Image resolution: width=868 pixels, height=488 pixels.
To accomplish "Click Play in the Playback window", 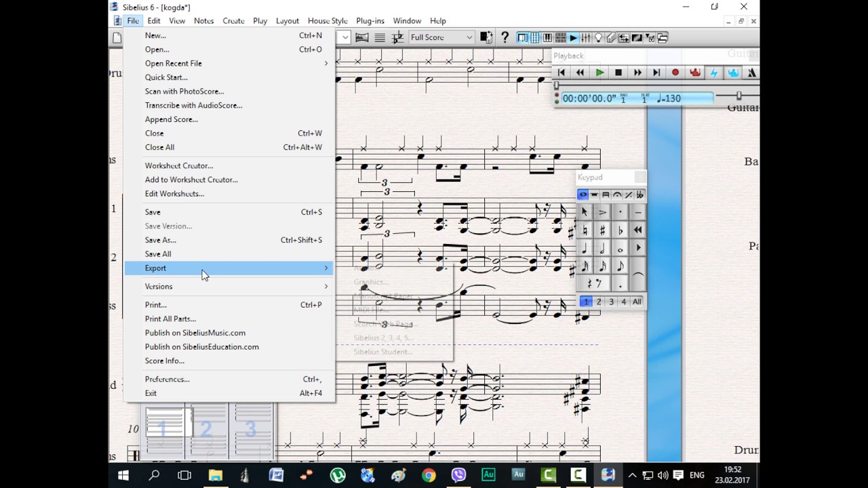I will (599, 73).
